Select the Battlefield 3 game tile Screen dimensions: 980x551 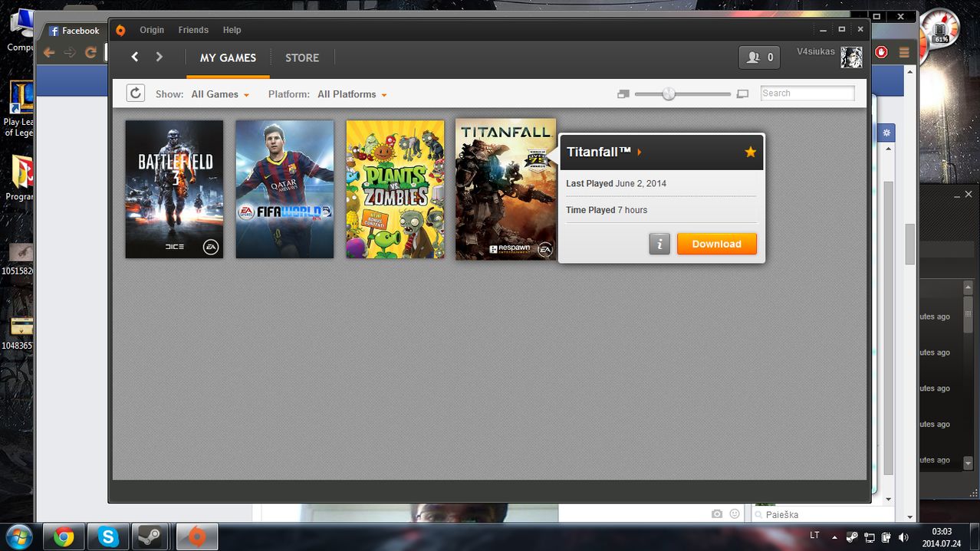point(174,189)
